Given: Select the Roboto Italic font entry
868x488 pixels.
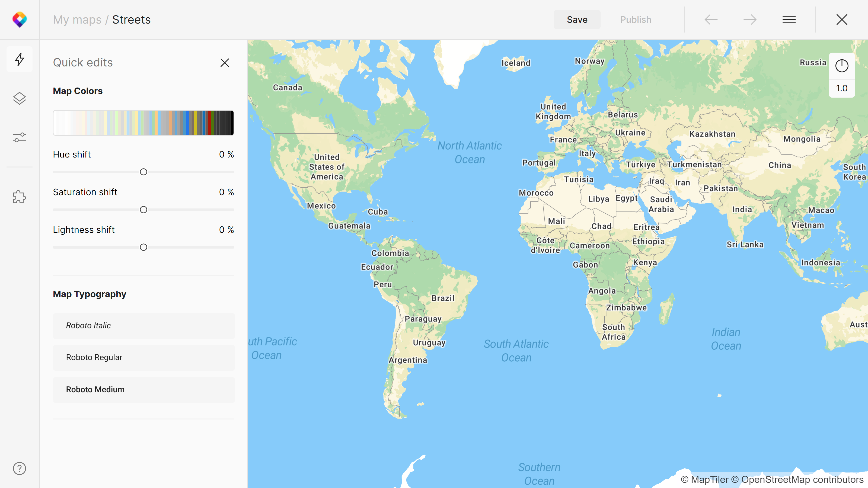Looking at the screenshot, I should coord(143,326).
